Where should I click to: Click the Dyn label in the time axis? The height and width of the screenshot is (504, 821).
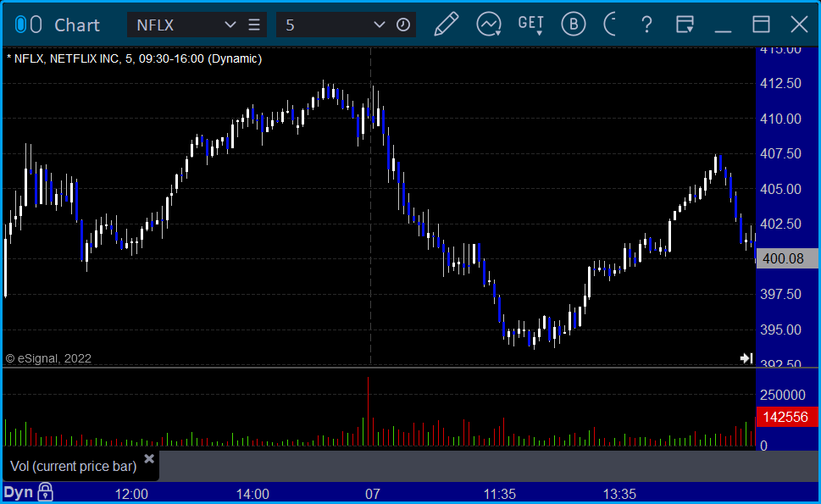(x=19, y=492)
